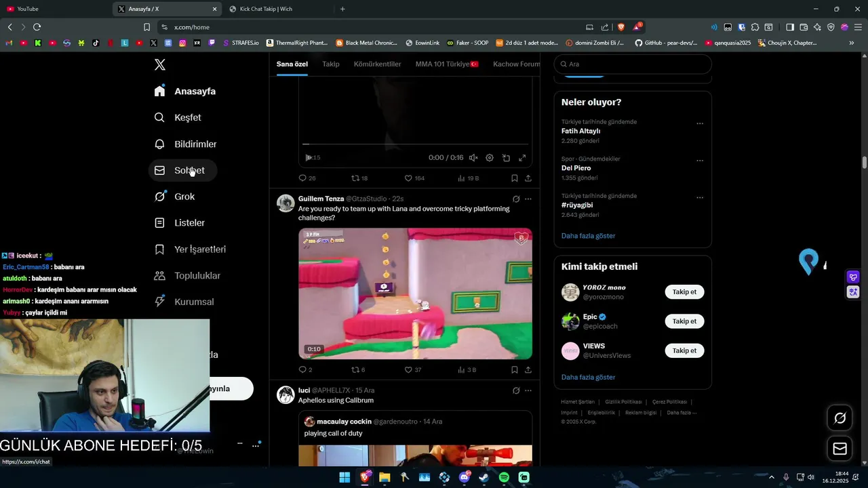Viewport: 868px width, 488px height.
Task: Click the Ara search field
Action: click(x=633, y=64)
